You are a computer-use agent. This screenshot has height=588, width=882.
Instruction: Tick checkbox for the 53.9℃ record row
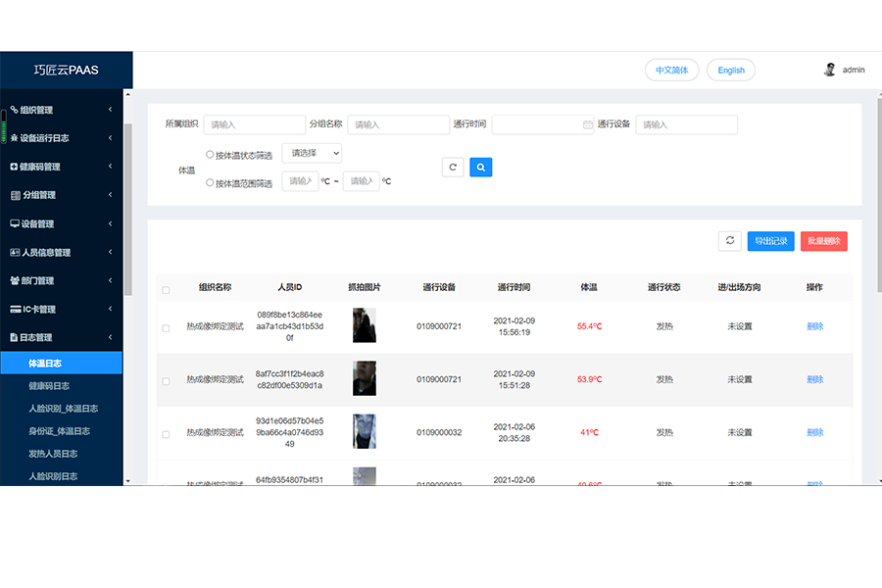point(166,381)
